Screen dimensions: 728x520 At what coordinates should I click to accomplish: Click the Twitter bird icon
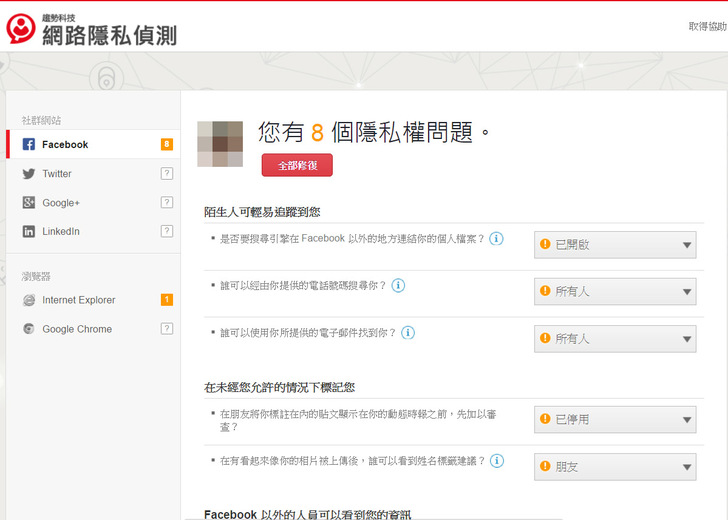tap(29, 174)
